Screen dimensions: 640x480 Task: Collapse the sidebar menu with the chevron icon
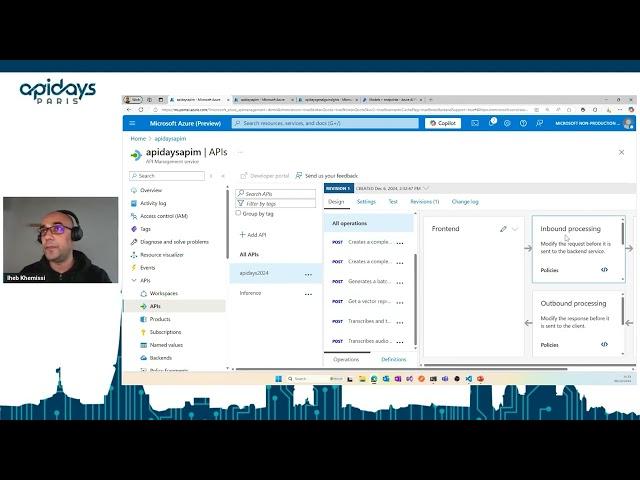223,176
